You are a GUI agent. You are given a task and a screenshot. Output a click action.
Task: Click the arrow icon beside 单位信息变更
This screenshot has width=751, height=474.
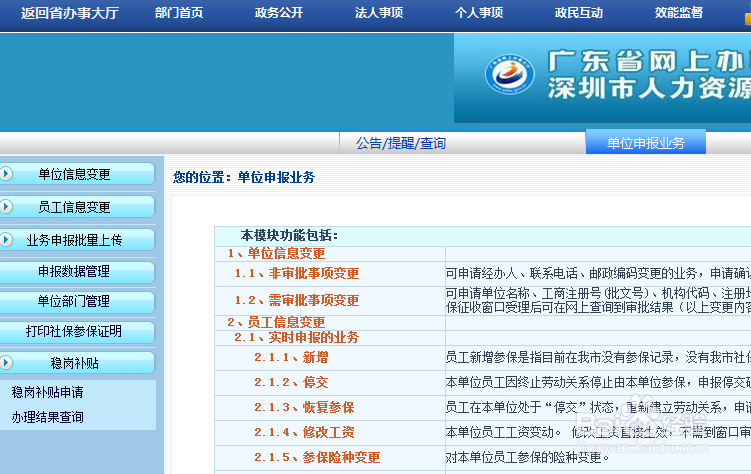click(6, 173)
